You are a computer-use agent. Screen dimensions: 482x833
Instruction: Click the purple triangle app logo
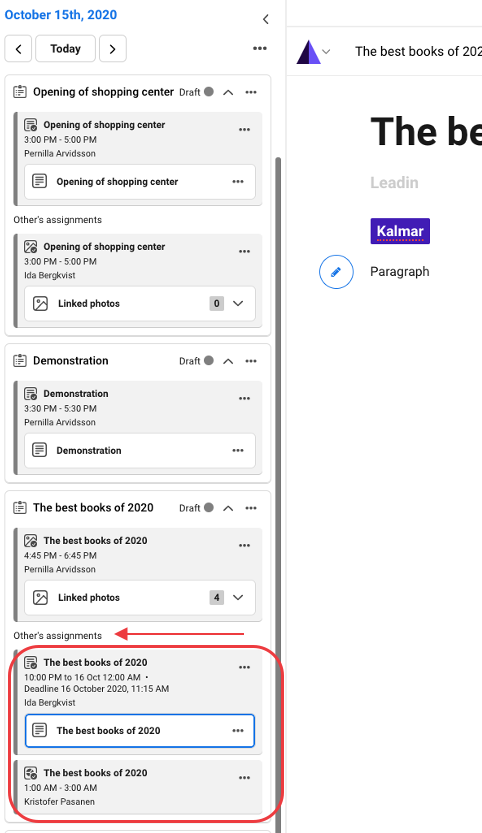click(308, 52)
